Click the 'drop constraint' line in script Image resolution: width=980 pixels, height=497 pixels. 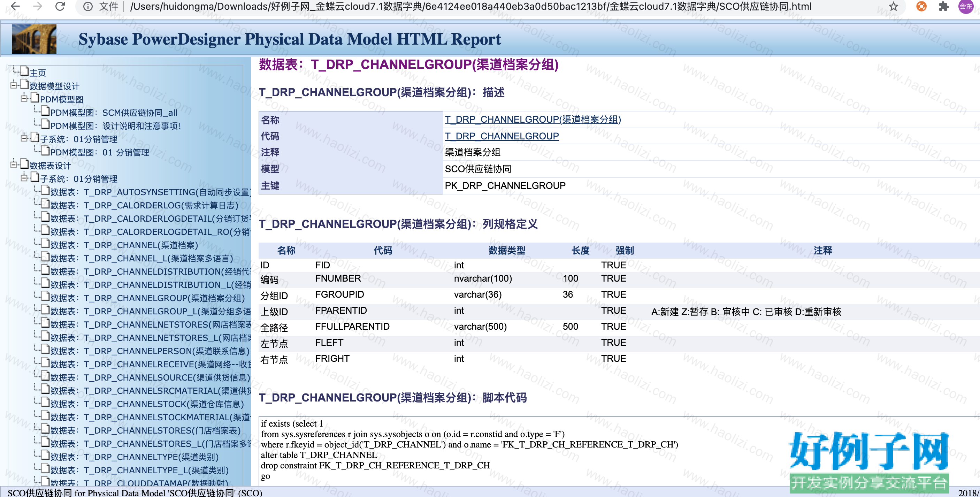point(375,465)
